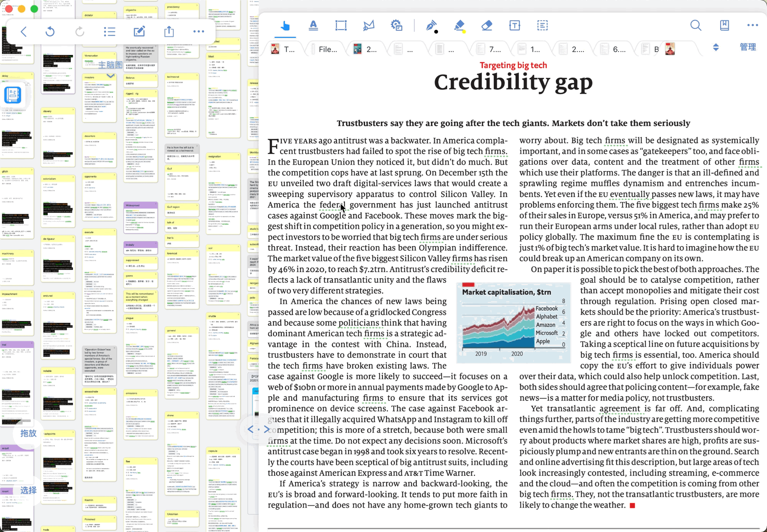The width and height of the screenshot is (767, 532).
Task: Expand the 'technocrat' card chevron
Action: (197, 76)
